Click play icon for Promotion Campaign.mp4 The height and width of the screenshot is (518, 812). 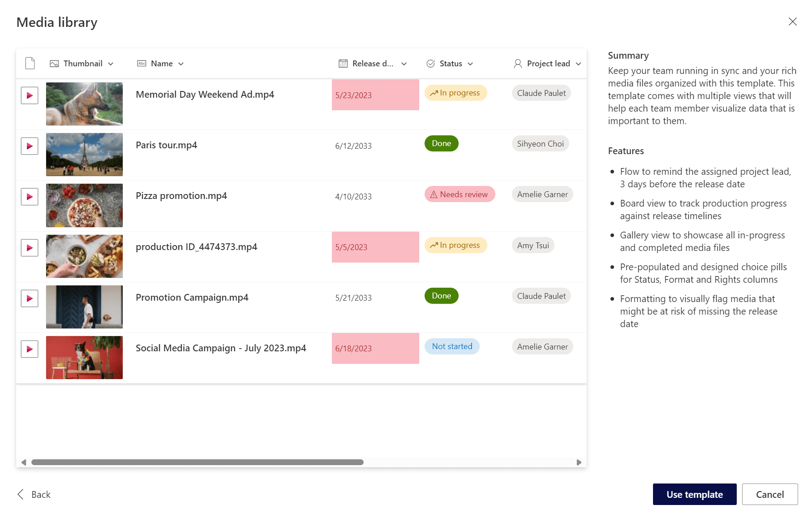click(30, 298)
